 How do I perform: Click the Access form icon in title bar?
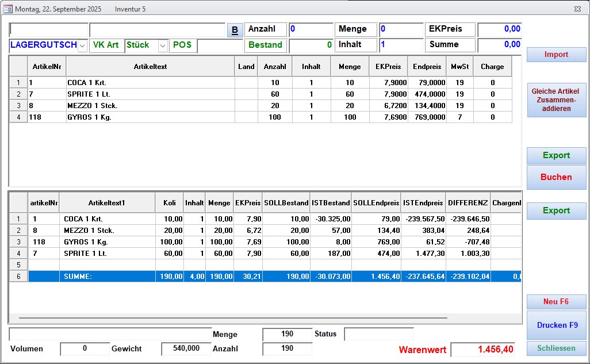point(8,9)
